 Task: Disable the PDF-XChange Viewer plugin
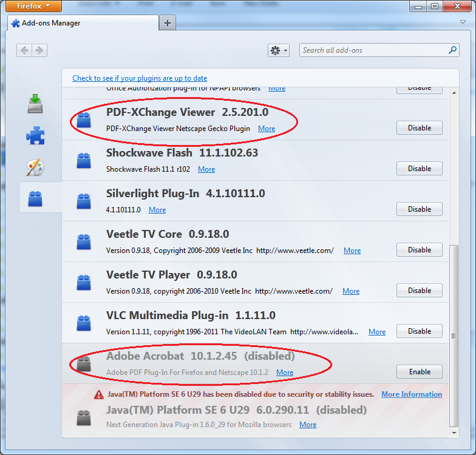(x=419, y=128)
